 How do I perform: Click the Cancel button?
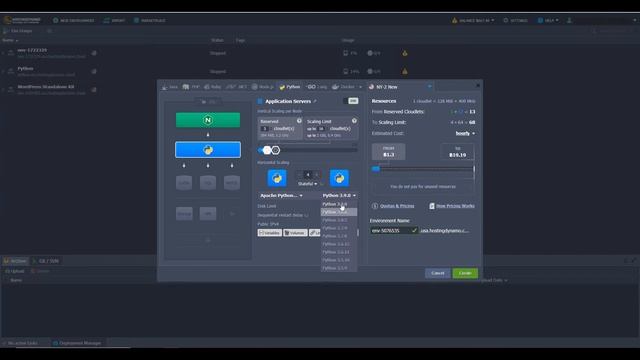438,273
